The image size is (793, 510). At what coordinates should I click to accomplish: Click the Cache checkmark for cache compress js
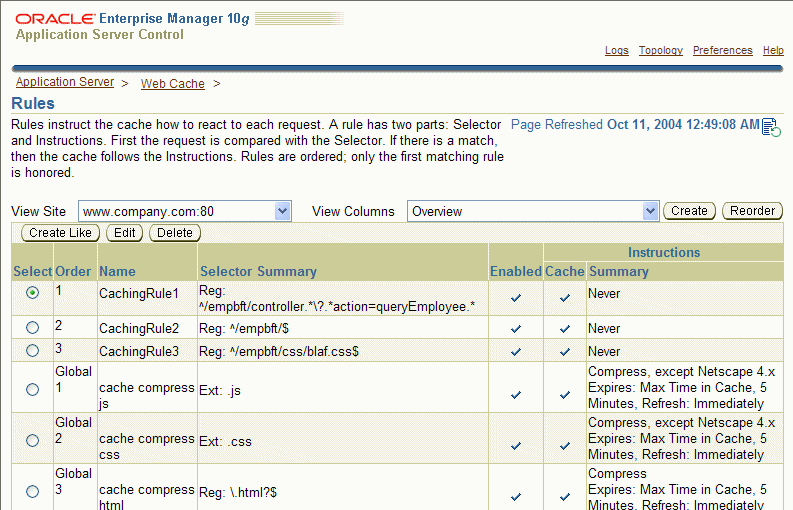[x=564, y=395]
